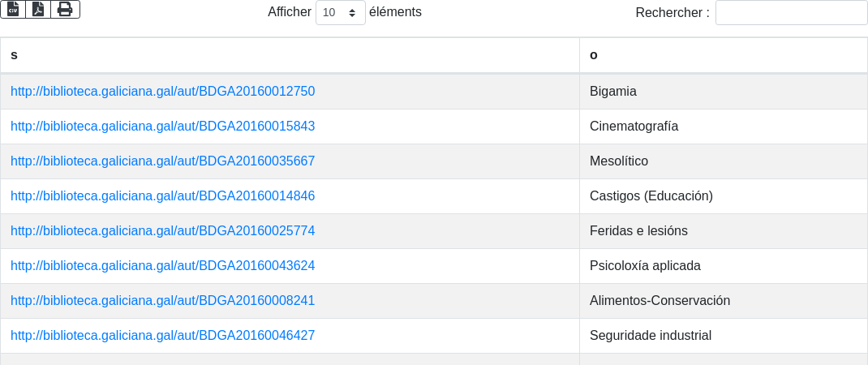
Task: Open link ending in BDGA20160025774
Action: pyautogui.click(x=162, y=231)
